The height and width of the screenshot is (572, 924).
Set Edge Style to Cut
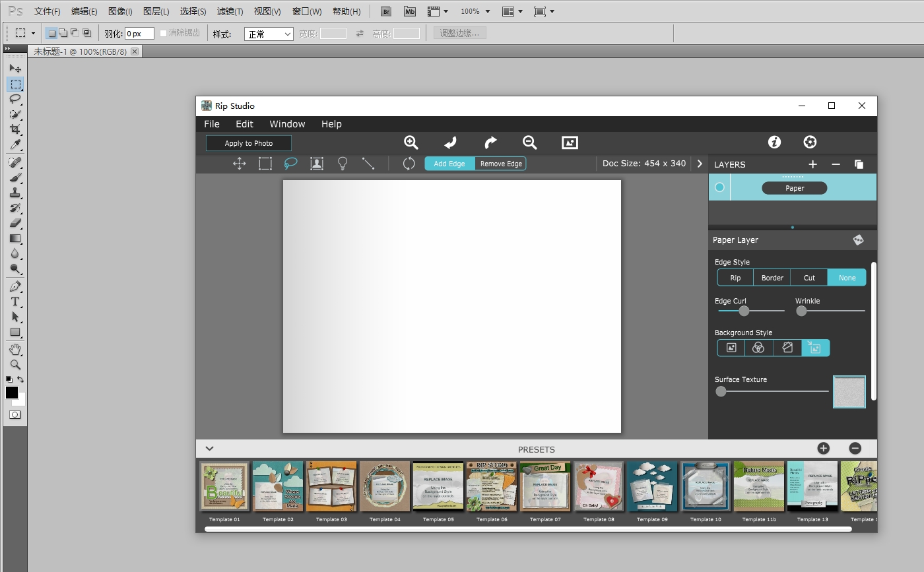(x=809, y=278)
